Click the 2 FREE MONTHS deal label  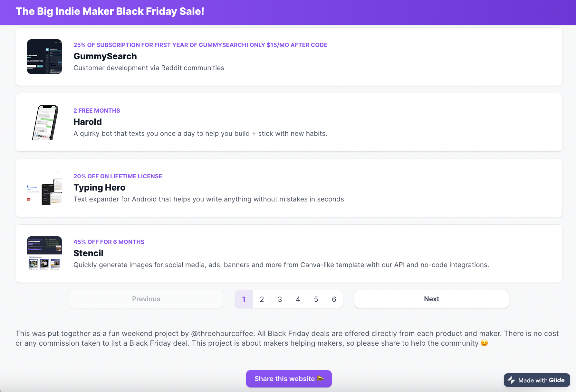click(x=97, y=110)
